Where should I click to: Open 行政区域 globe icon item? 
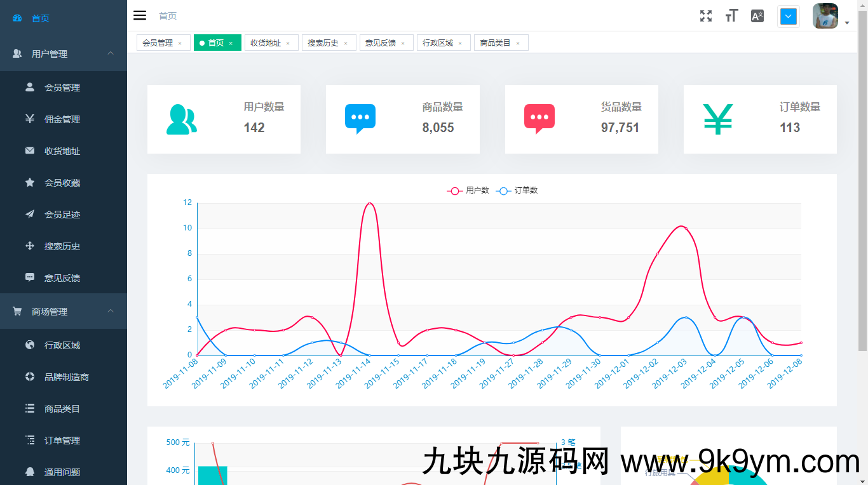pos(62,345)
